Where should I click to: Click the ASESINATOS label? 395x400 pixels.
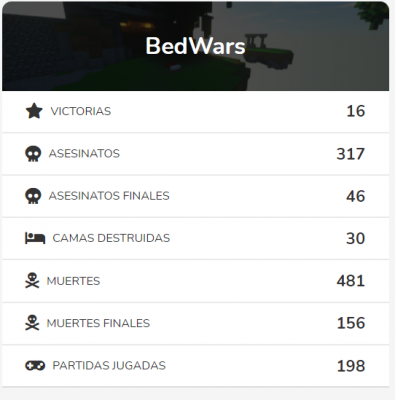tap(84, 154)
